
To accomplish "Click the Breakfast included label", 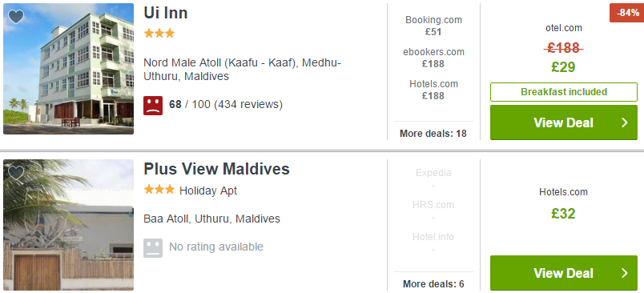I will coord(564,92).
